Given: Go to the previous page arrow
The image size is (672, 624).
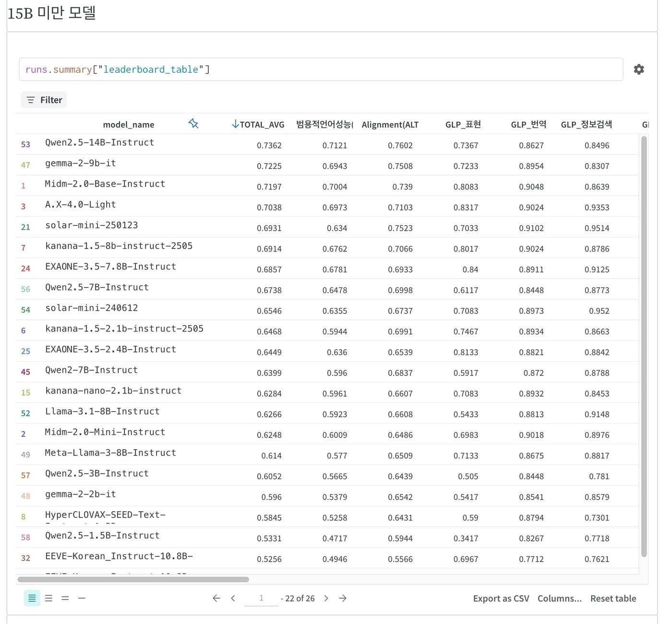Looking at the screenshot, I should point(233,598).
